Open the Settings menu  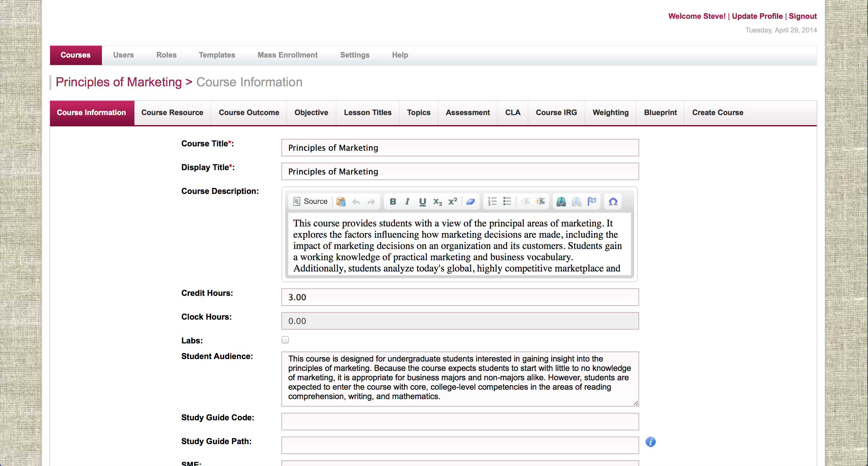[x=355, y=55]
